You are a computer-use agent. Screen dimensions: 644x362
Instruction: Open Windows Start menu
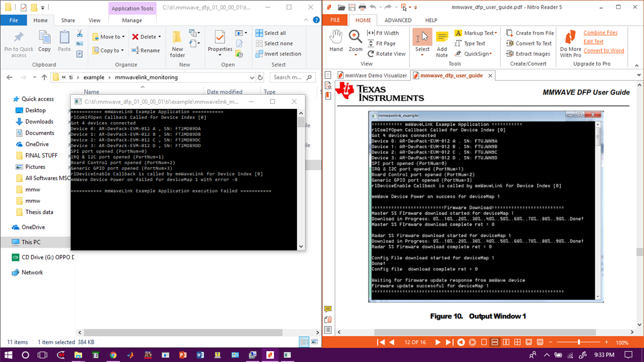tap(9, 355)
